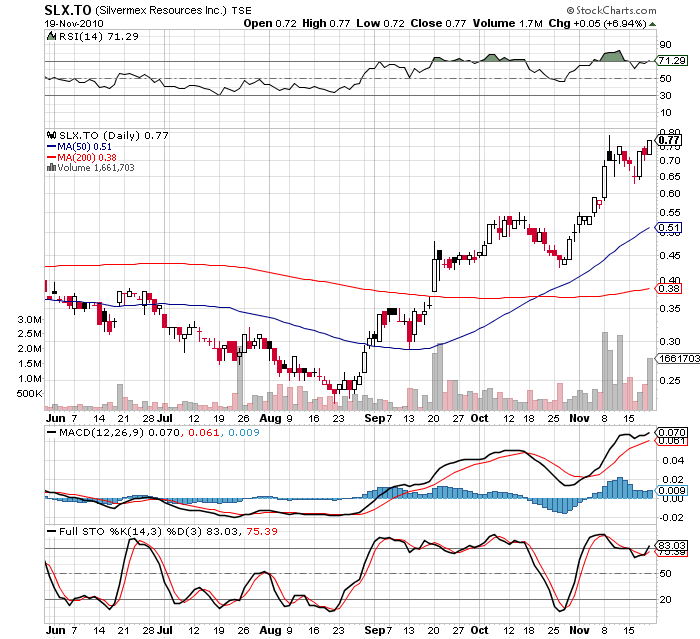Click the 0.070 MACD value tag on right
Screen dimensions: 700x639
pyautogui.click(x=668, y=431)
